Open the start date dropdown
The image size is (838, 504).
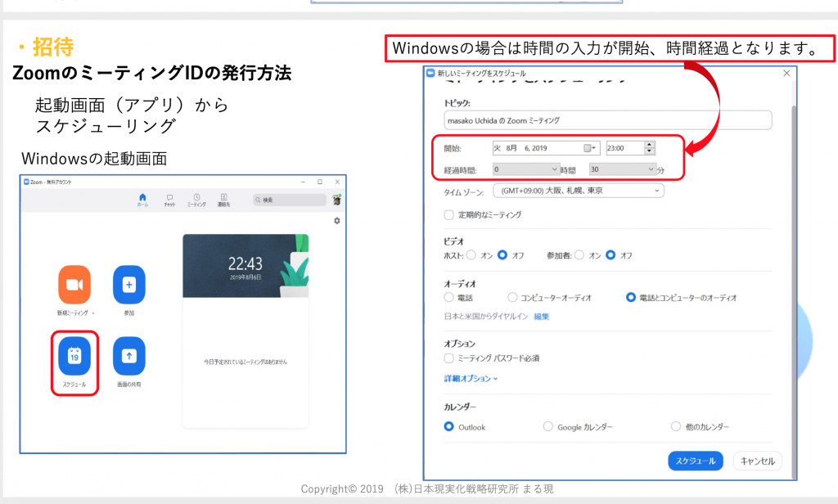pyautogui.click(x=594, y=148)
